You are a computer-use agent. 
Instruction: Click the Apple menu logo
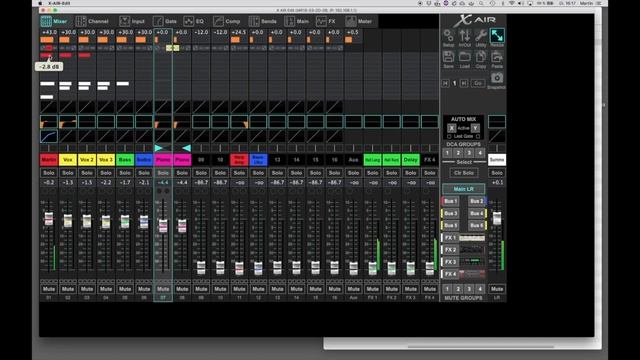[40, 3]
